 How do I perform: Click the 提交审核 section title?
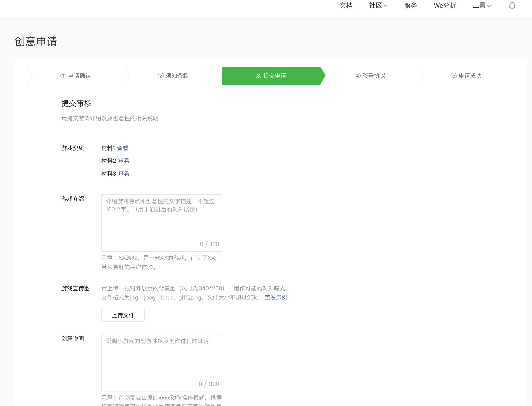[x=76, y=103]
